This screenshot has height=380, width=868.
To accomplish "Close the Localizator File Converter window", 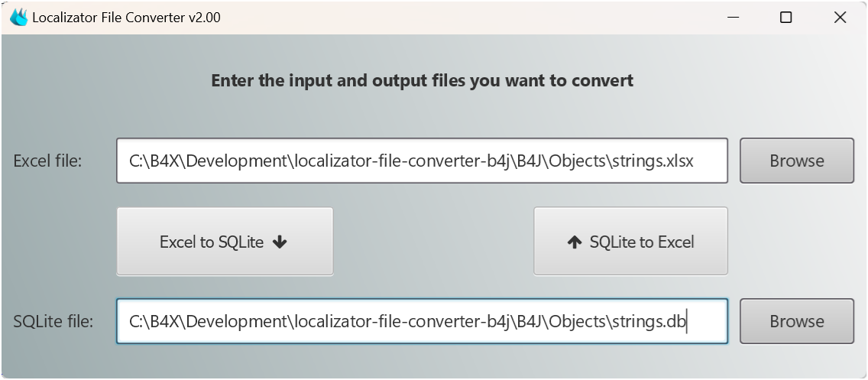I will [840, 18].
